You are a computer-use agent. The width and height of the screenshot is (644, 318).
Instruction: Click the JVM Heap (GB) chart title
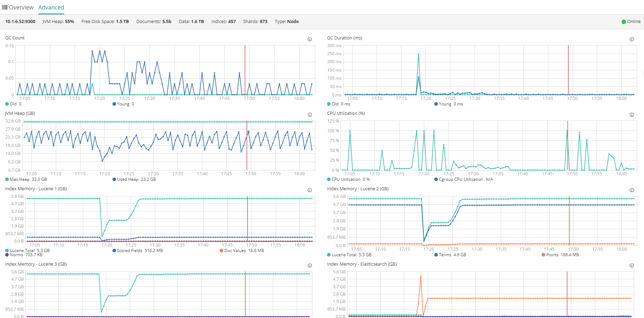point(20,113)
